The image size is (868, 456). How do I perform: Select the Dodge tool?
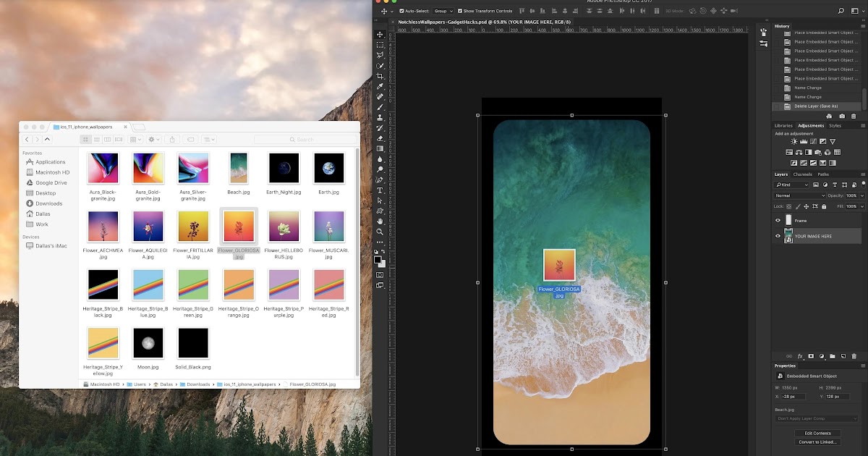click(380, 169)
